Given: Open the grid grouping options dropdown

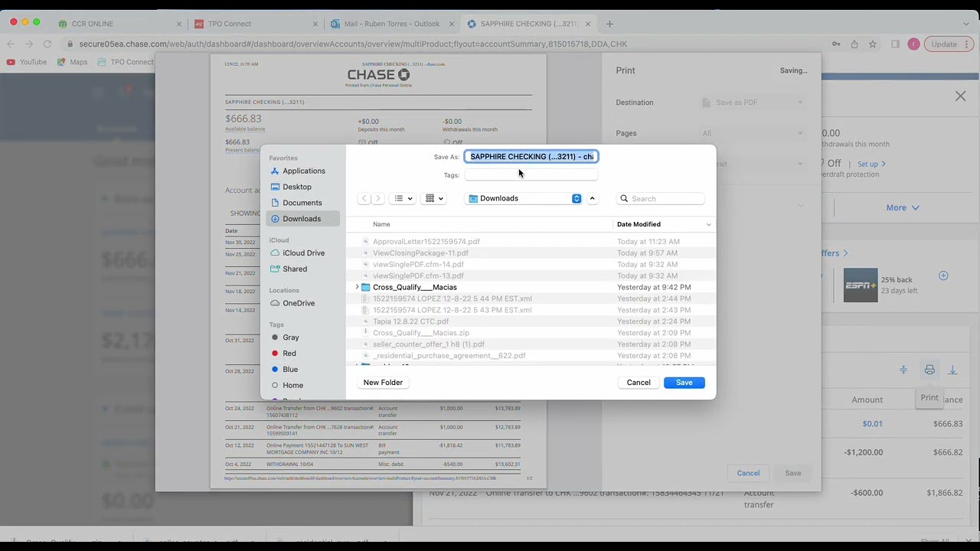Looking at the screenshot, I should 434,198.
